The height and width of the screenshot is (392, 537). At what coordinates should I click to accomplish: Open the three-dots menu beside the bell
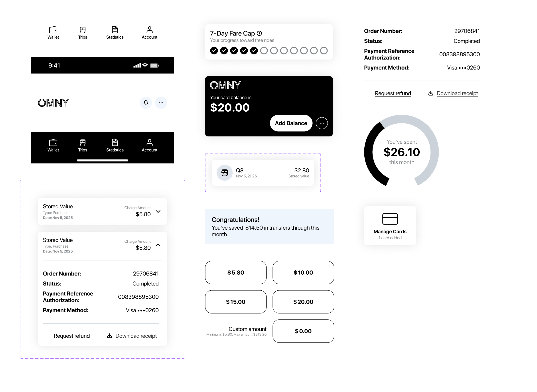pos(161,103)
